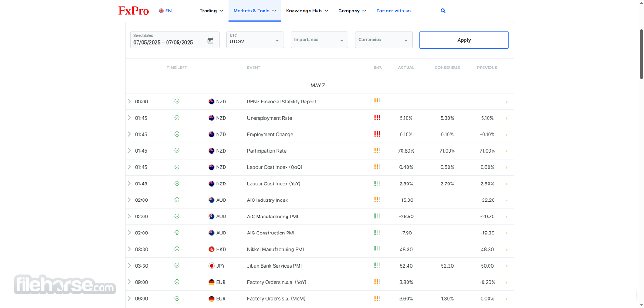This screenshot has width=644, height=308.
Task: Click the PREVIOUS column header
Action: [x=487, y=68]
